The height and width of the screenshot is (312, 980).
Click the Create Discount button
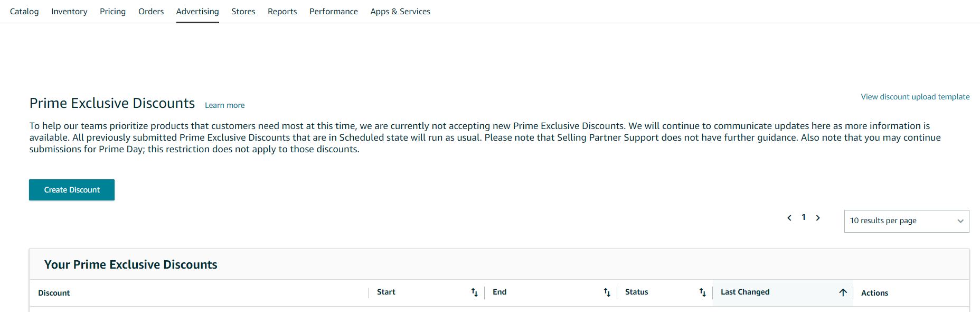72,190
